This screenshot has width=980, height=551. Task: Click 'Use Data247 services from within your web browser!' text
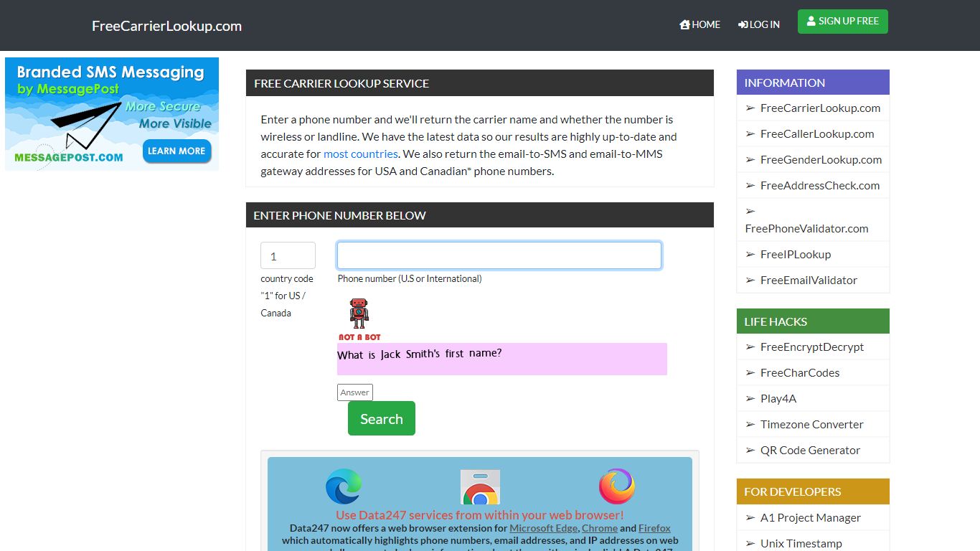(480, 515)
